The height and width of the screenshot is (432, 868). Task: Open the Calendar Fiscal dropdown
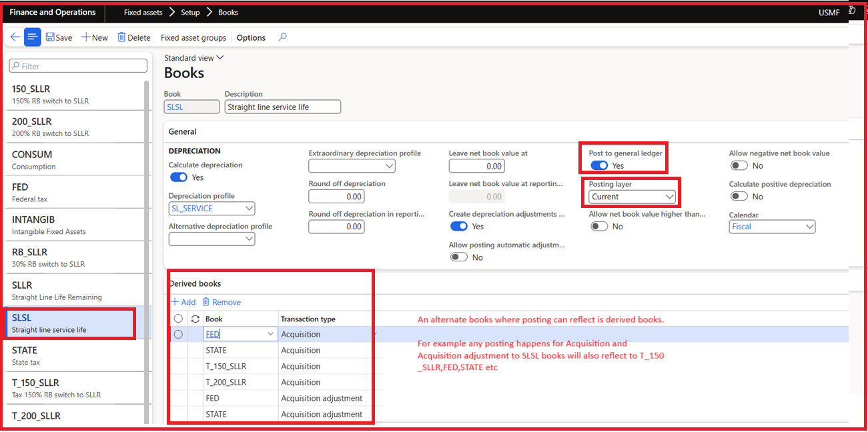809,227
